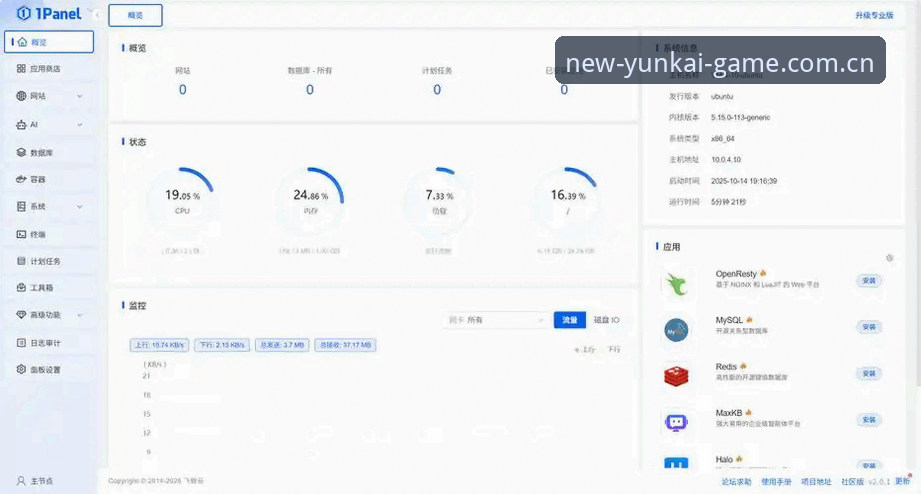Click the 1Panel logo

coord(49,14)
